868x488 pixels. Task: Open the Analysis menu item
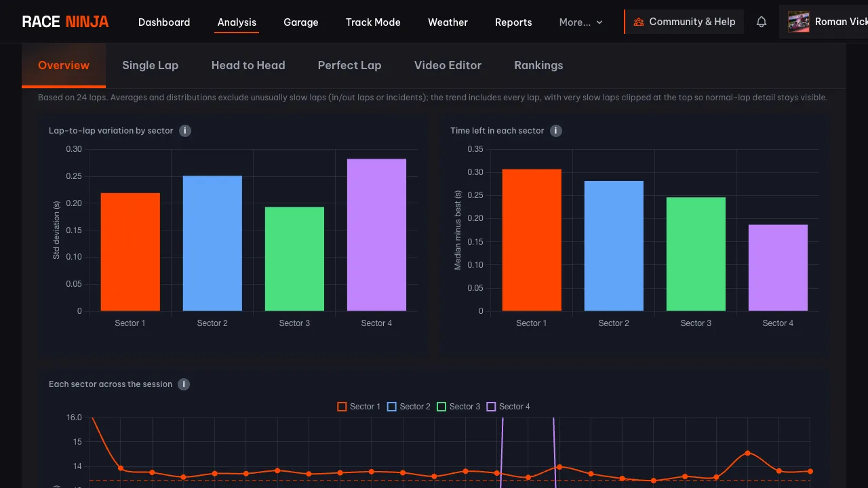[237, 22]
